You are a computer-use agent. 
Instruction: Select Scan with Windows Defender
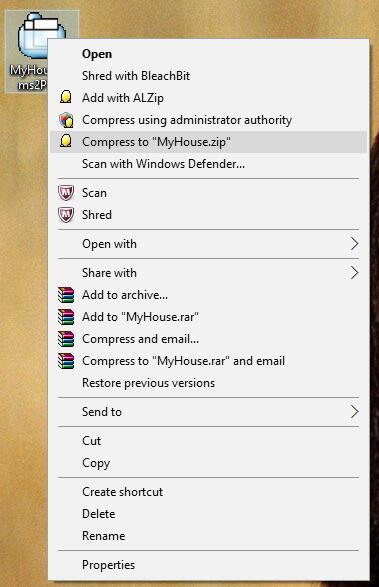click(x=208, y=164)
